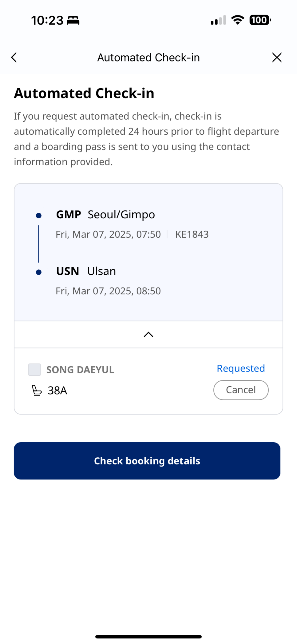Tap the home indicator bar
Image resolution: width=297 pixels, height=644 pixels.
click(148, 637)
